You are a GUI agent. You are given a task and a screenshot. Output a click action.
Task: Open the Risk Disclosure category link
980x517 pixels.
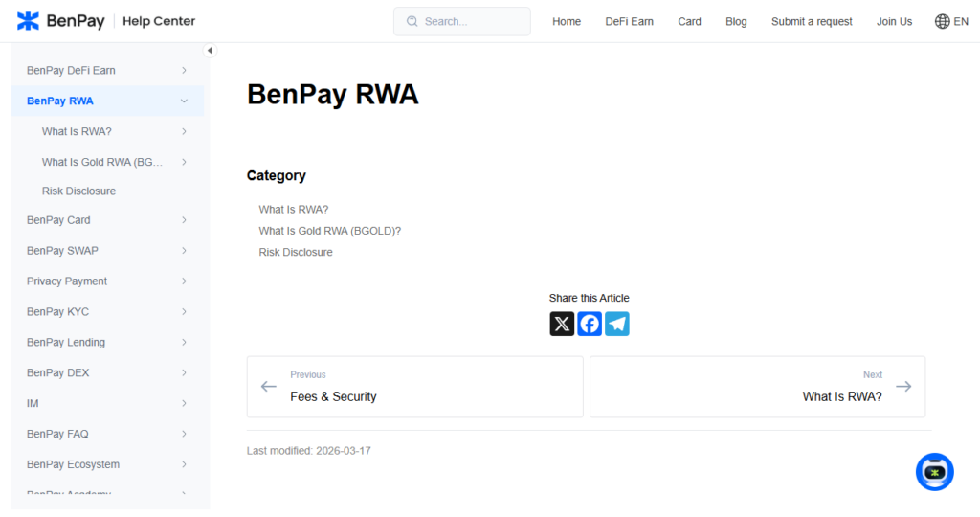[296, 252]
